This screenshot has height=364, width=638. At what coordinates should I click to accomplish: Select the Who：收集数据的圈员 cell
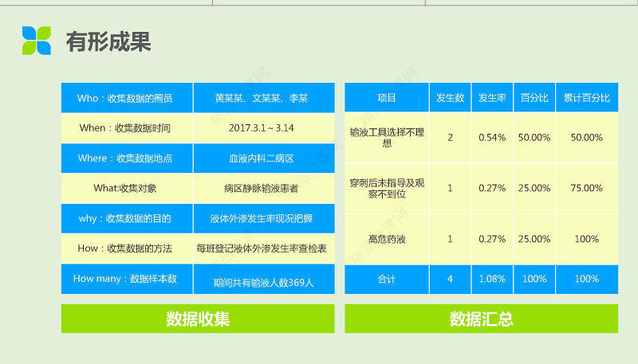[127, 98]
